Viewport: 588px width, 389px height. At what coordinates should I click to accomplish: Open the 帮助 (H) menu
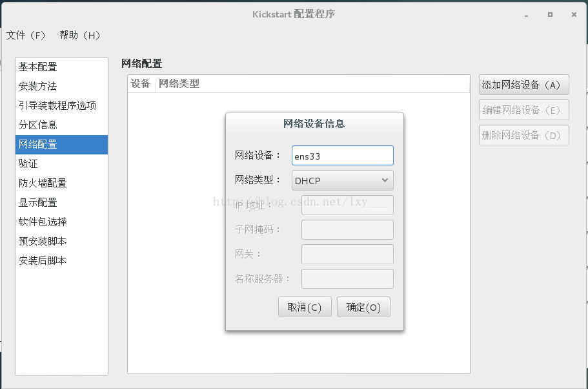click(x=80, y=36)
